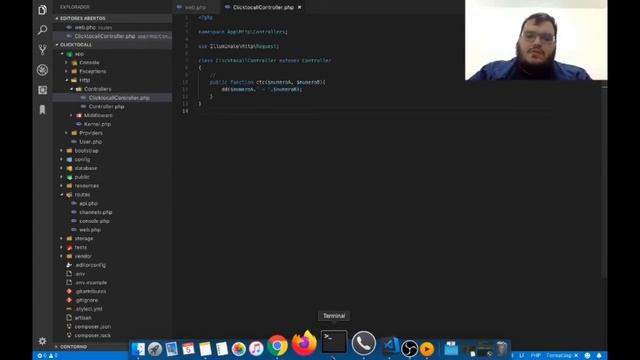Open the Bookmarks view in activity bar
The height and width of the screenshot is (360, 640).
[x=42, y=109]
